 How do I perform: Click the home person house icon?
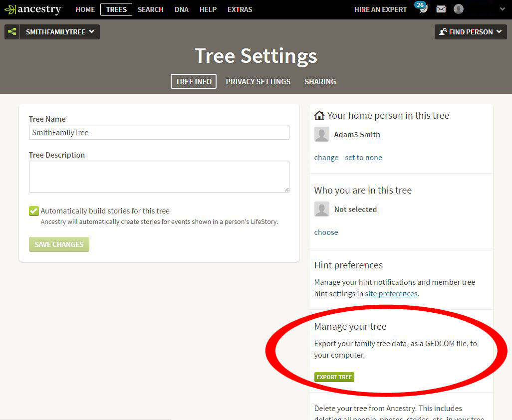[319, 115]
